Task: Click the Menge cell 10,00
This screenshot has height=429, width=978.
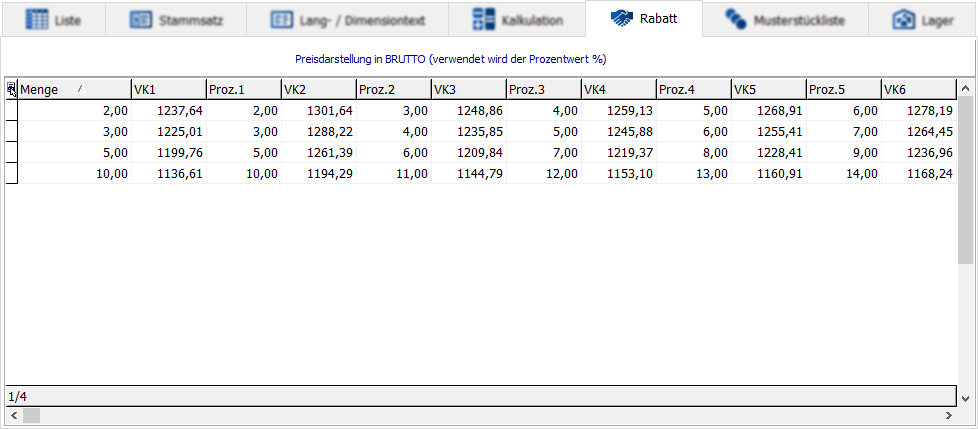Action: tap(74, 173)
